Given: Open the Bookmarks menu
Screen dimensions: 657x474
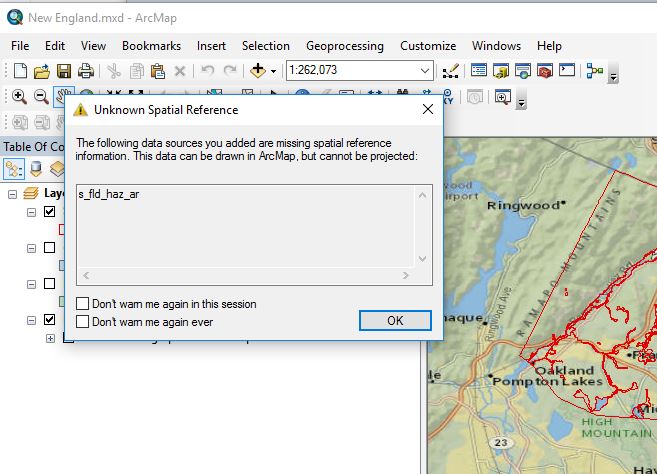Looking at the screenshot, I should click(x=151, y=46).
